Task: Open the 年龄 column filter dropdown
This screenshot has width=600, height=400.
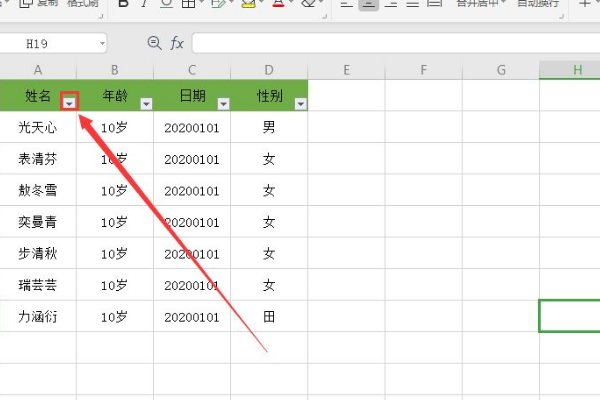Action: (x=146, y=103)
